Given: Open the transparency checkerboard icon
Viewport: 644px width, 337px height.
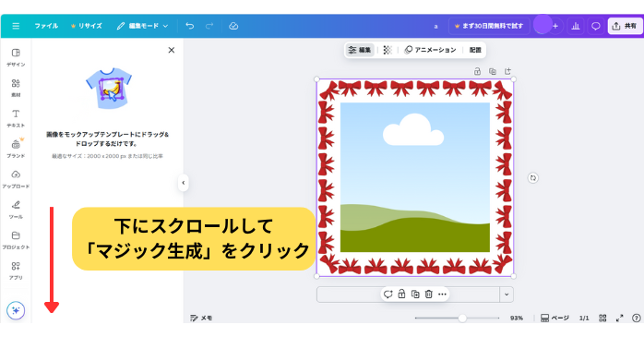Looking at the screenshot, I should tap(388, 50).
